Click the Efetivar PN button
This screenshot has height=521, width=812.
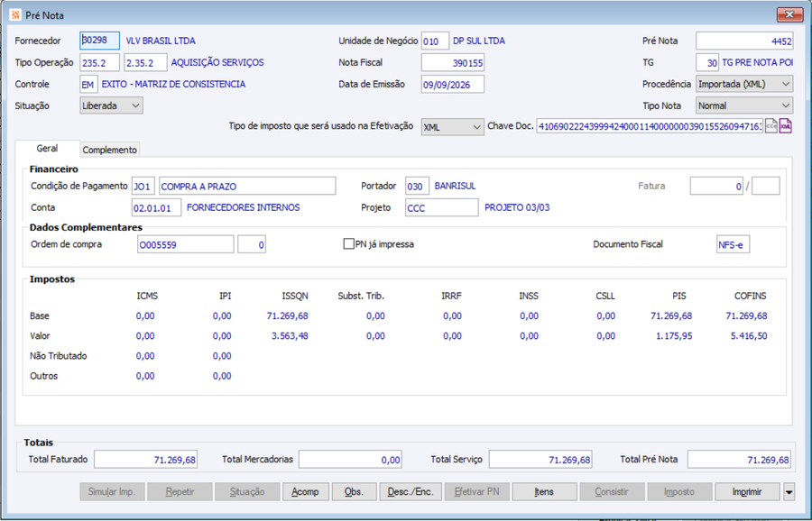coord(477,491)
